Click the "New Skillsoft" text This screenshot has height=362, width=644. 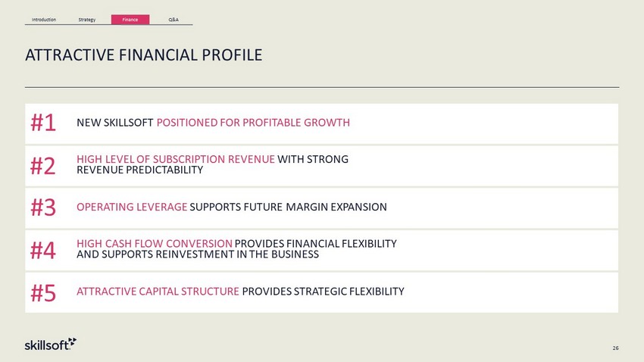(115, 123)
